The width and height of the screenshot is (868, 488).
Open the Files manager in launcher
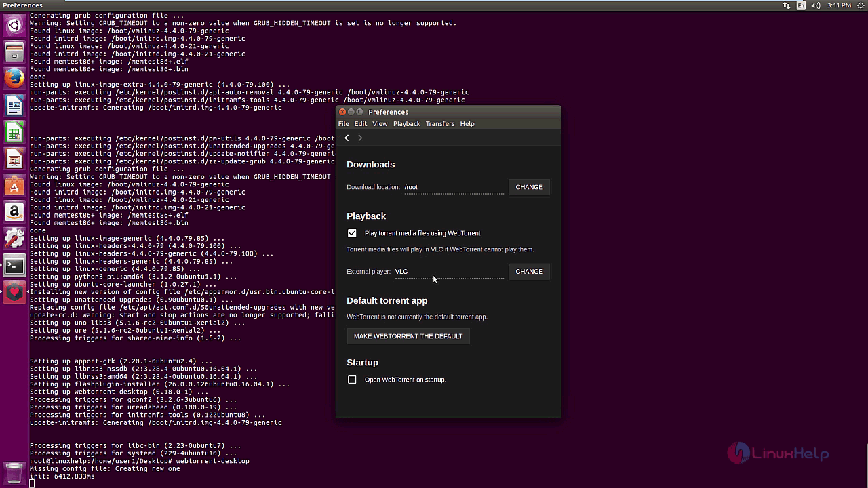pyautogui.click(x=14, y=52)
